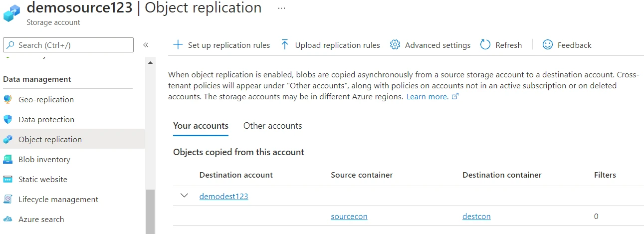Click the Object replication icon in sidebar
Screen dimensions: 644x234
click(x=7, y=139)
